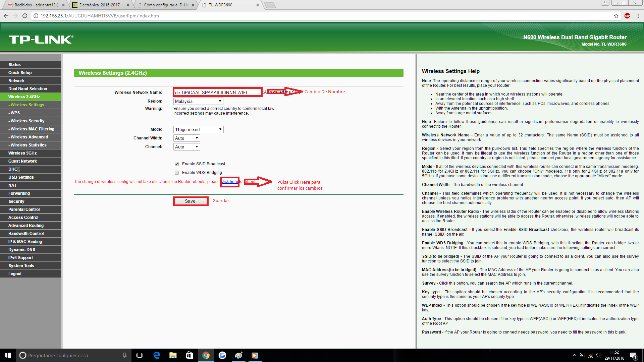
Task: Open Wireless Statistics submenu
Action: 31,145
